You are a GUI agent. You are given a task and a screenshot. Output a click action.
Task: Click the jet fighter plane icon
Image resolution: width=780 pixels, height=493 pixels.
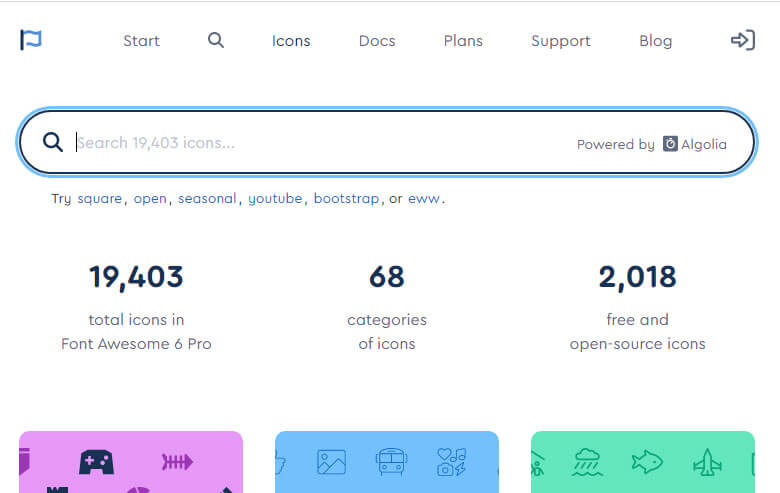pos(707,462)
